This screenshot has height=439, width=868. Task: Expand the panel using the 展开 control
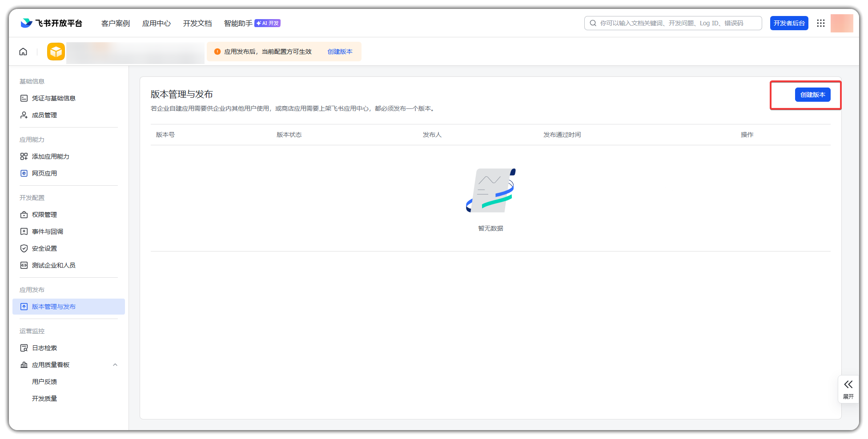[x=848, y=389]
